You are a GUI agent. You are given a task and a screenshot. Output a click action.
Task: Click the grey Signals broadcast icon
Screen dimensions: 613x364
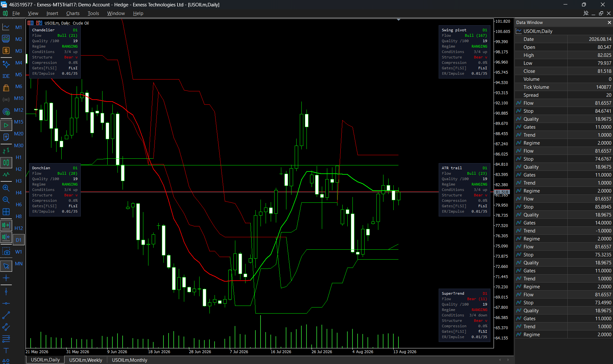(6, 100)
